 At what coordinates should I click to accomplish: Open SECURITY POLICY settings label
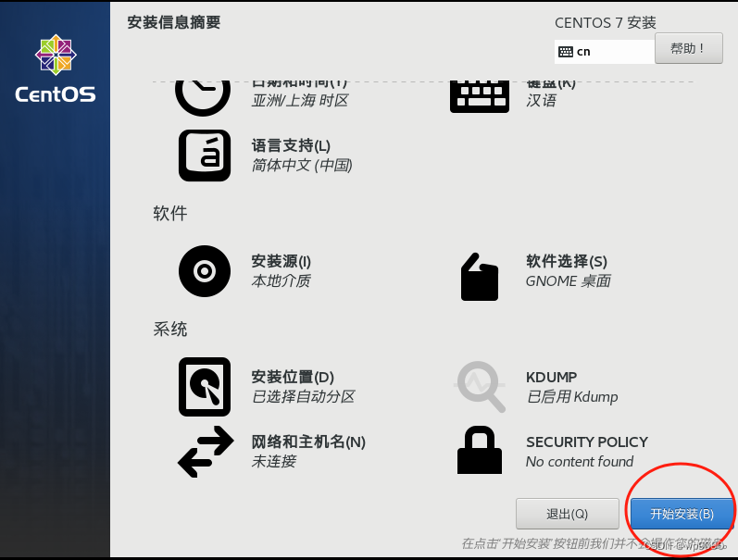point(587,442)
